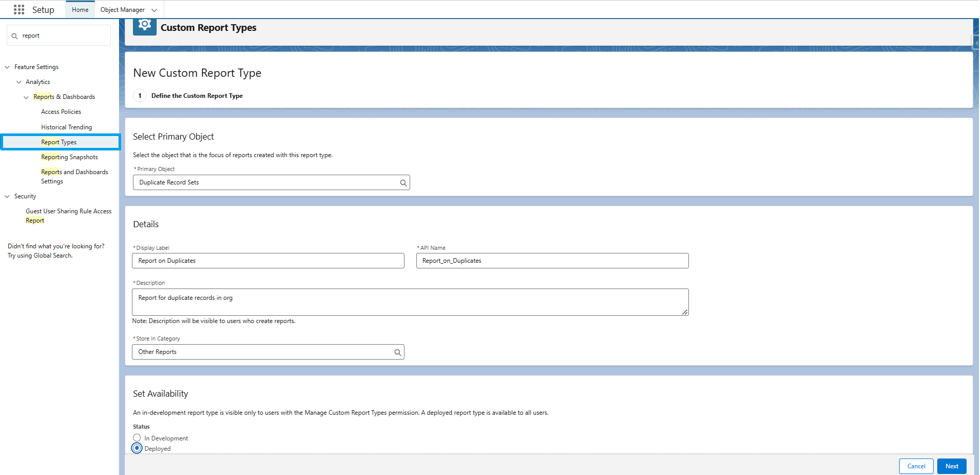This screenshot has height=475, width=980.
Task: Click the Primary Object lookup search icon
Action: click(403, 183)
